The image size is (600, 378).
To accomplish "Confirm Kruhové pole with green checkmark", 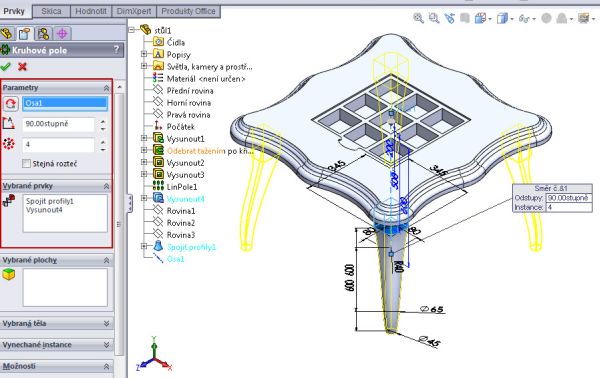I will point(5,67).
